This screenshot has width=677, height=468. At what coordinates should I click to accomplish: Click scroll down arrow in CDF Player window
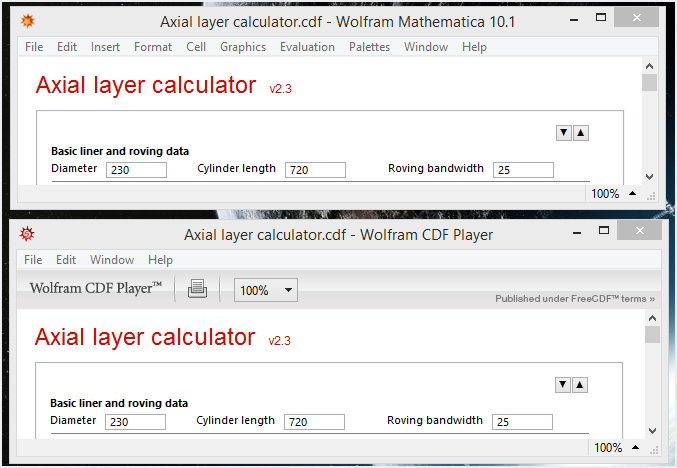(652, 431)
